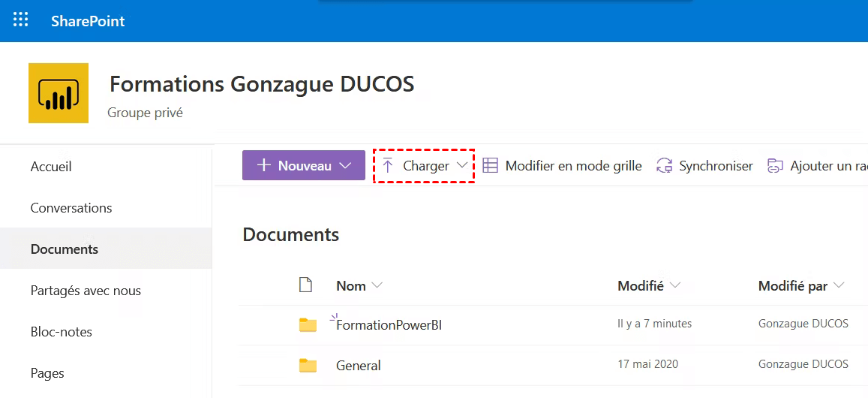
Task: Expand the Modifié par column menu
Action: coord(838,285)
